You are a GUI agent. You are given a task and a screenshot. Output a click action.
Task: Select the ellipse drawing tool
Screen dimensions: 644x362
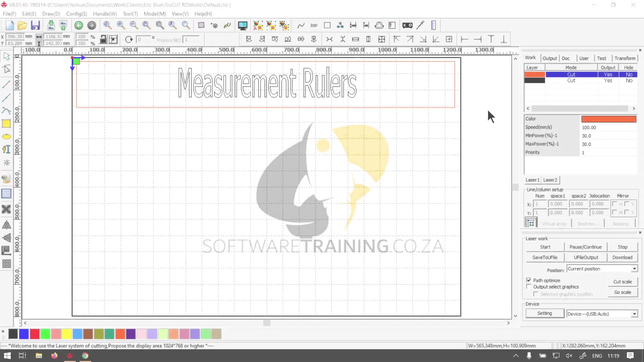pos(6,136)
